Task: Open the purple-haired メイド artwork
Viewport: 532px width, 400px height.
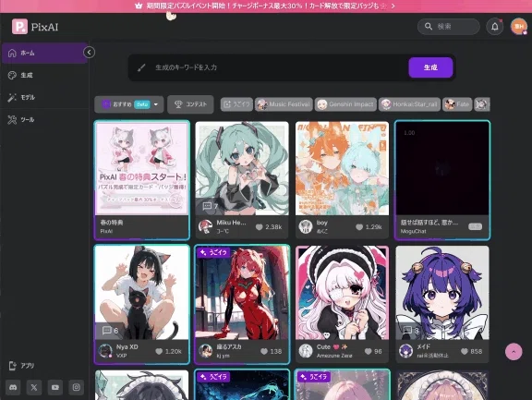Action: tap(442, 293)
